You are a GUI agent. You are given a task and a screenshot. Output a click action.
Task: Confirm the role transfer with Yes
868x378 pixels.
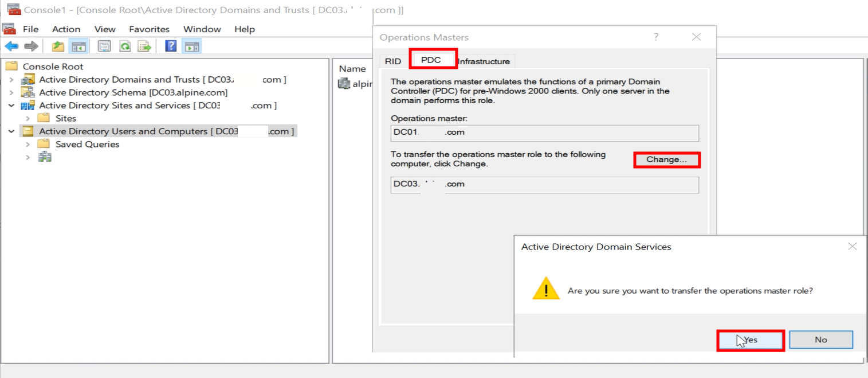click(x=751, y=340)
